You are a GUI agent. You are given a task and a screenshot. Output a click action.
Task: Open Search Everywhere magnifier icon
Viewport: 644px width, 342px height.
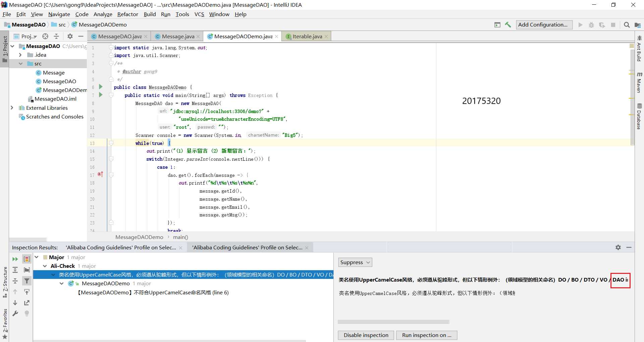pos(627,25)
